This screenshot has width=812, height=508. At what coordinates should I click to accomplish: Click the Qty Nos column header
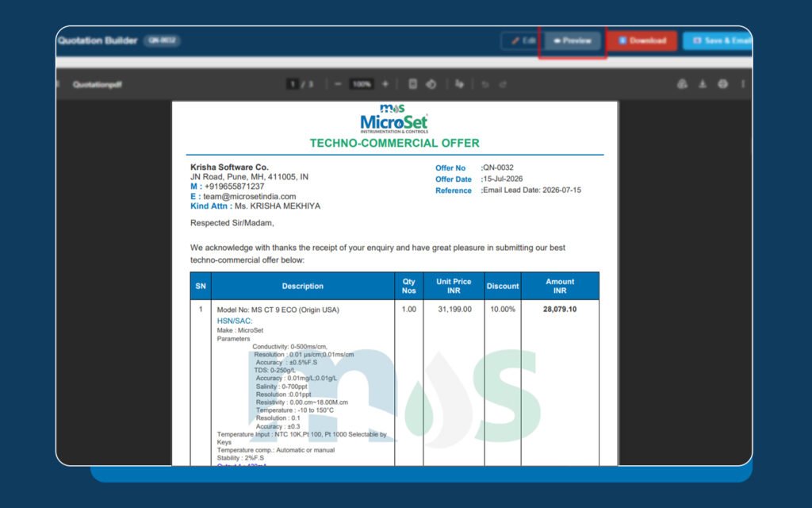tap(408, 286)
